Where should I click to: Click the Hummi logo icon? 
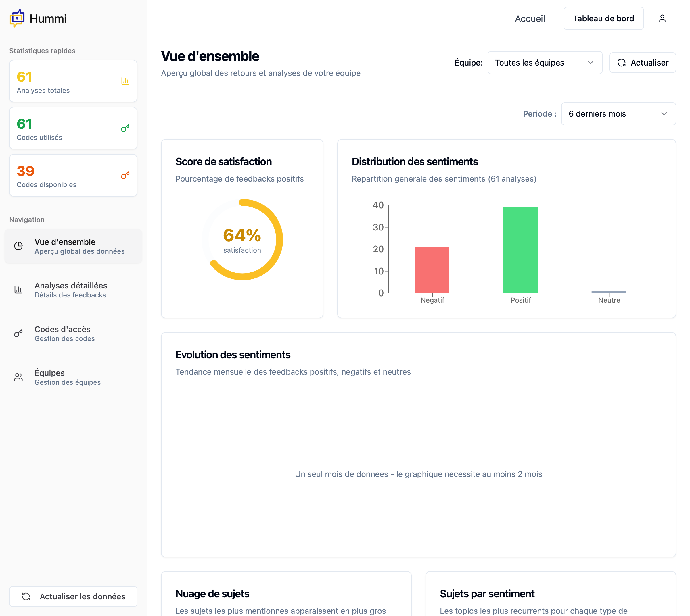pyautogui.click(x=17, y=18)
